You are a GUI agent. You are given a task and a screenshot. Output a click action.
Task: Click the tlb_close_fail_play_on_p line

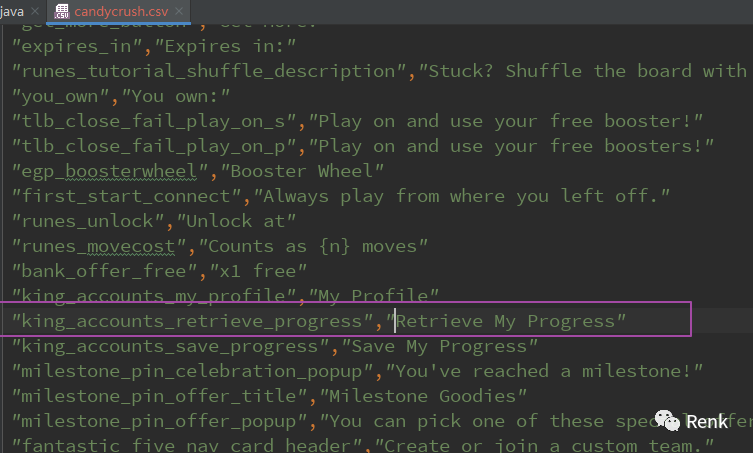363,147
